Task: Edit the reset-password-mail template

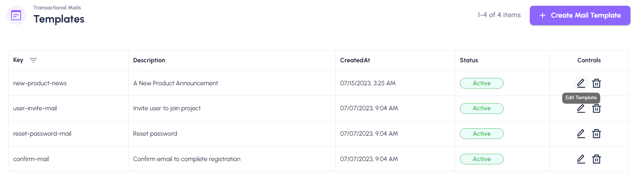Action: click(581, 134)
